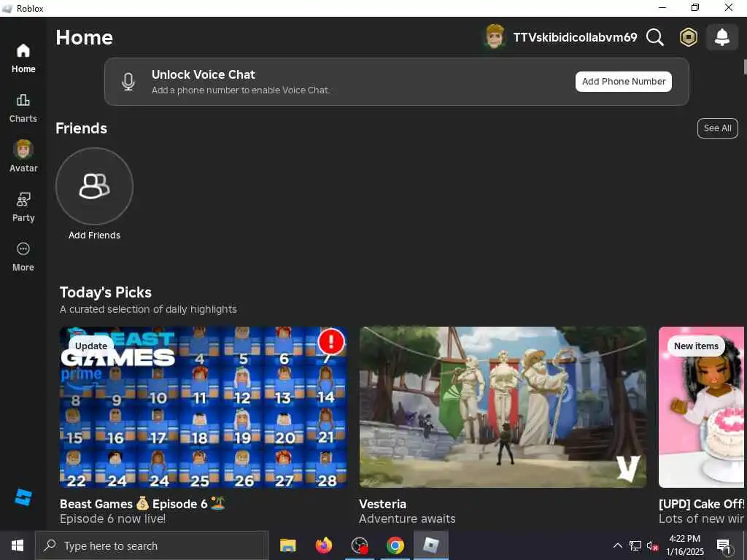Screen dimensions: 747x560
Task: Click the blue Roblox Studio icon in sidebar
Action: coord(23,497)
